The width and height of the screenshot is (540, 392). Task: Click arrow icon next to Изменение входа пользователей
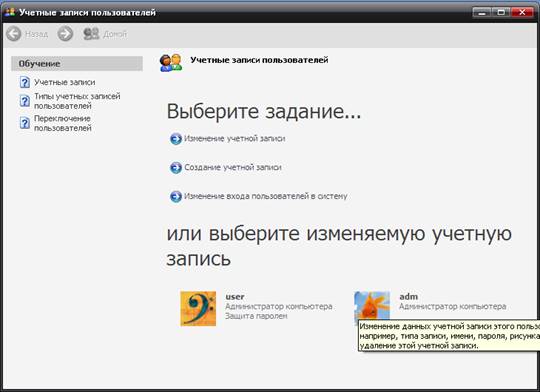click(x=176, y=197)
